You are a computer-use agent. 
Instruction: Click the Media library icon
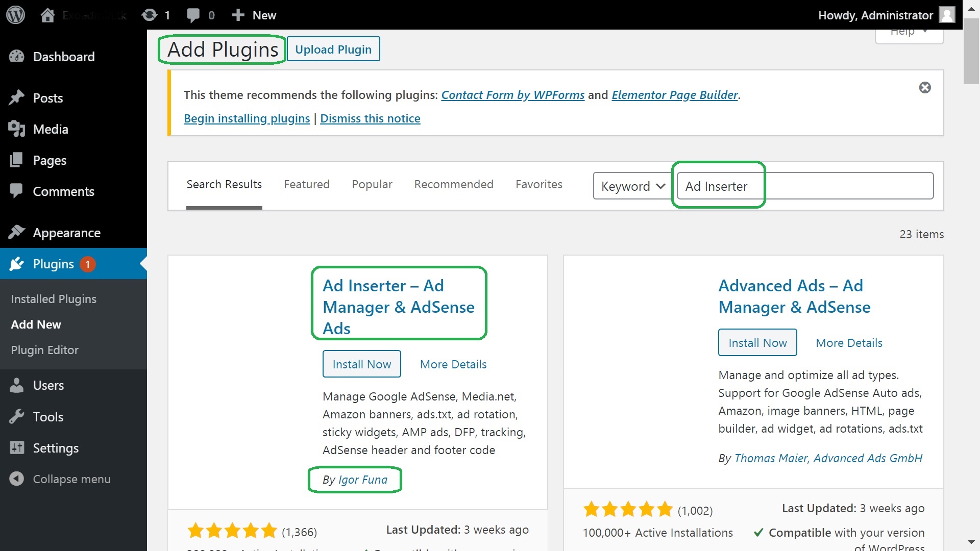16,129
